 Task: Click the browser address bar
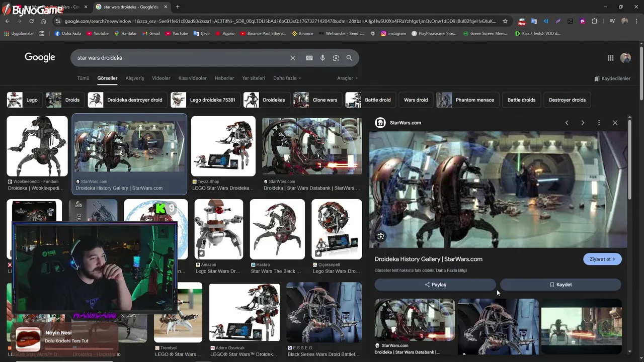click(280, 21)
